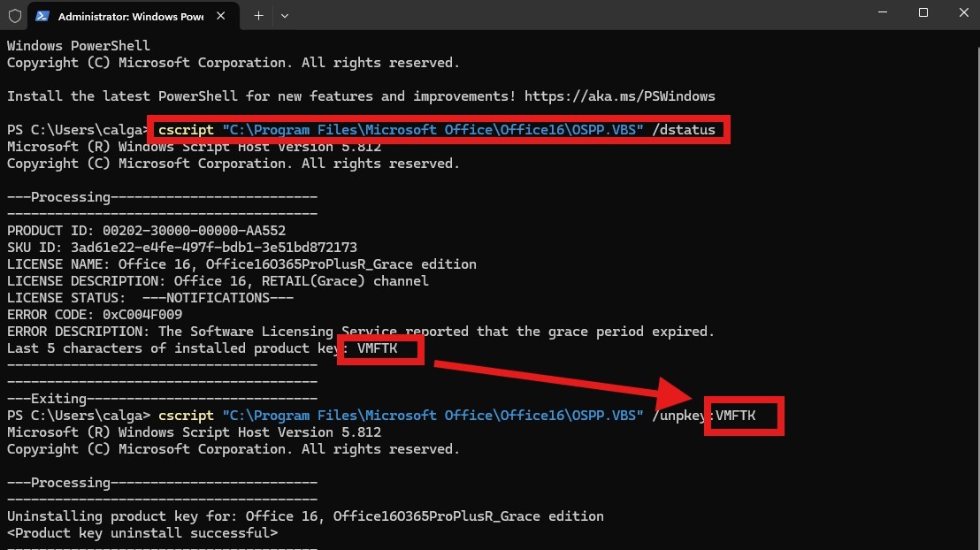The height and width of the screenshot is (550, 980).
Task: Close the Windows Terminal window
Action: point(961,13)
